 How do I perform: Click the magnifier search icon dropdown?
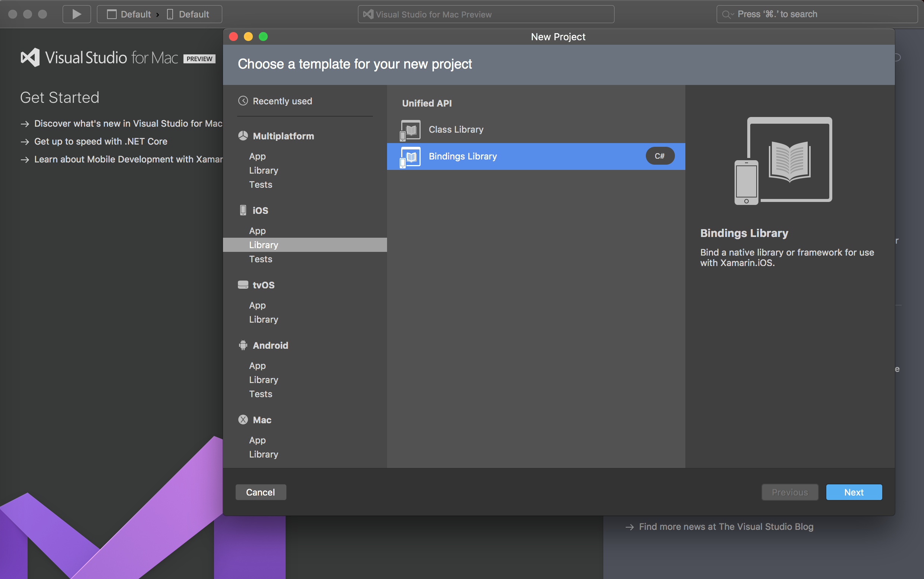pyautogui.click(x=728, y=15)
